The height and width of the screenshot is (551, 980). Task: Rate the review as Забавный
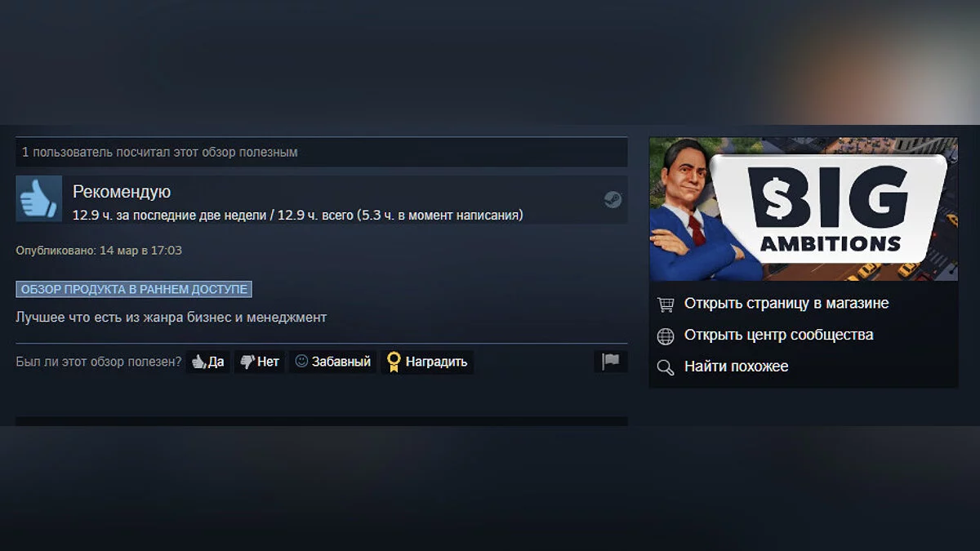click(x=332, y=362)
